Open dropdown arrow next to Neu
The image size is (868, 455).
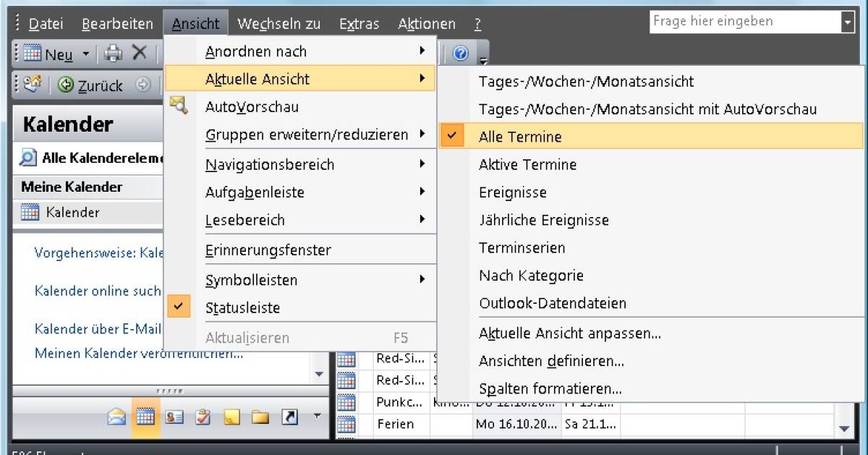85,54
